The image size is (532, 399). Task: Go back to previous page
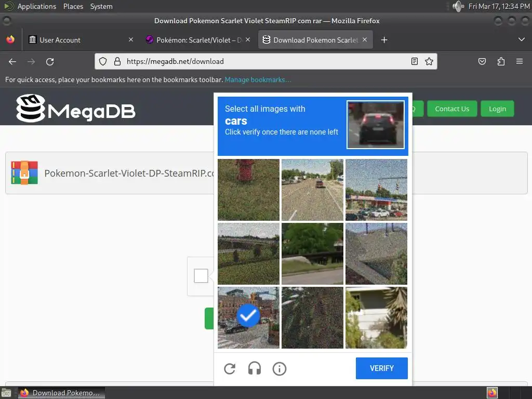12,61
